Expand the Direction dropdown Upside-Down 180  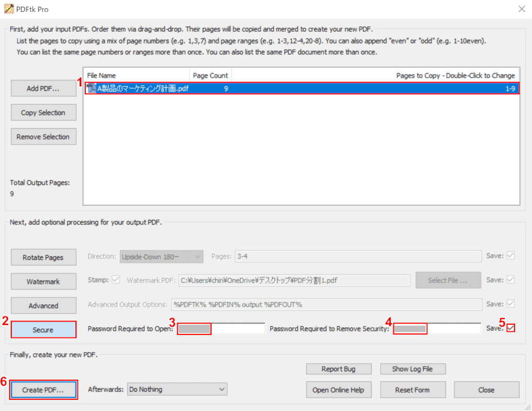[x=161, y=256]
